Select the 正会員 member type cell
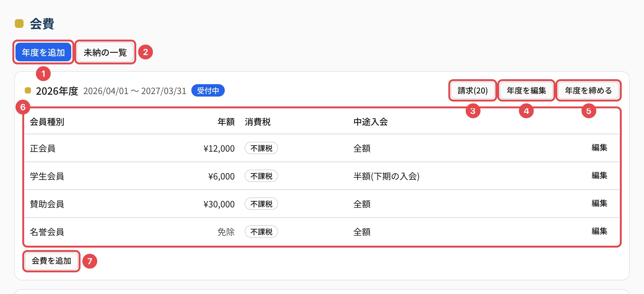Viewport: 644px width, 294px height. 43,148
